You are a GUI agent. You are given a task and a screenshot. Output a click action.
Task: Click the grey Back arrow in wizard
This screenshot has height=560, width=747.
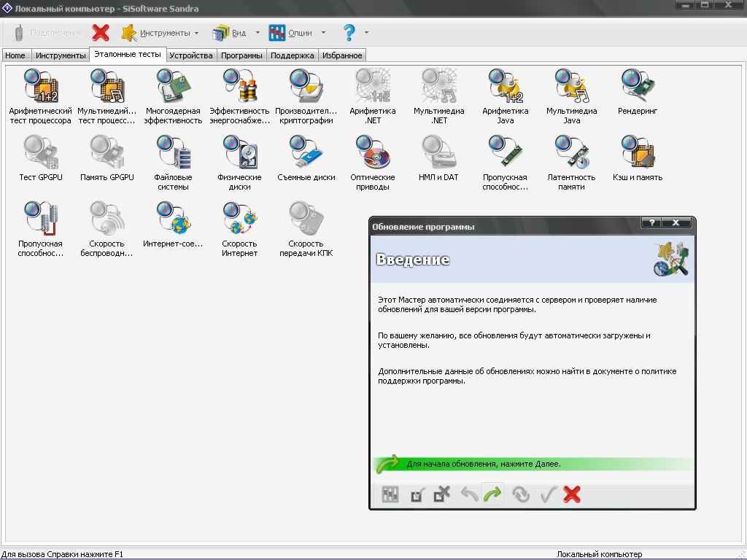tap(469, 495)
